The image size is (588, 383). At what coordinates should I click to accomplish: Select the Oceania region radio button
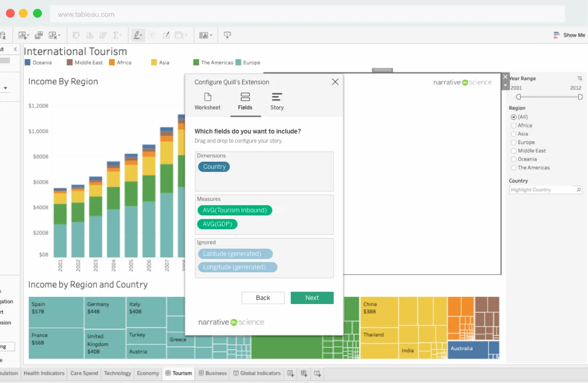click(514, 159)
